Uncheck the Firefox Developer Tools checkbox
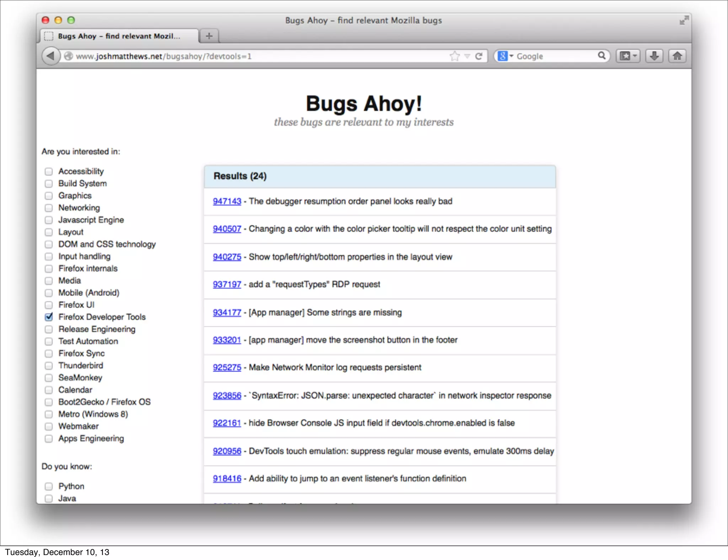Viewport: 728px width, 560px height. 49,317
